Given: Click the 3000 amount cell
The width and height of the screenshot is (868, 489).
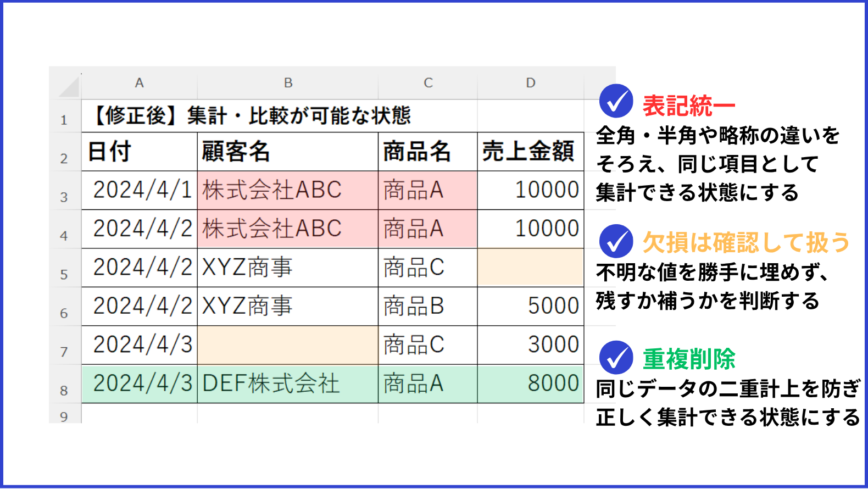Looking at the screenshot, I should coord(531,345).
